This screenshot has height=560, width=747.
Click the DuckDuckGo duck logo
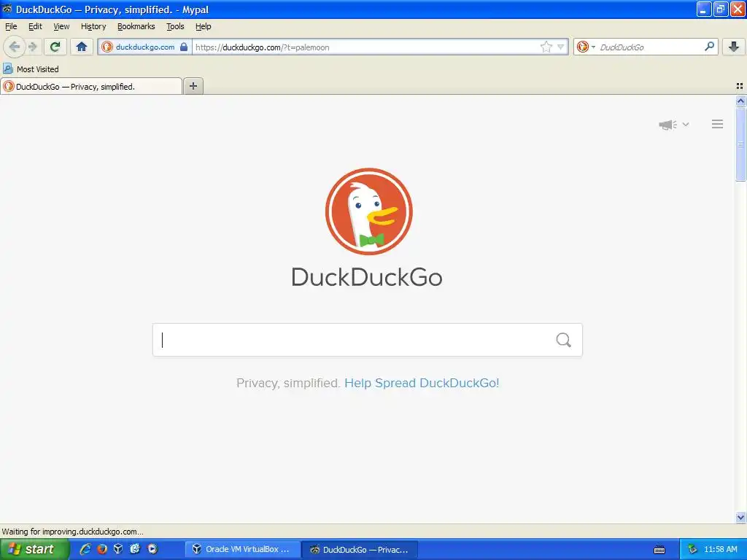368,211
